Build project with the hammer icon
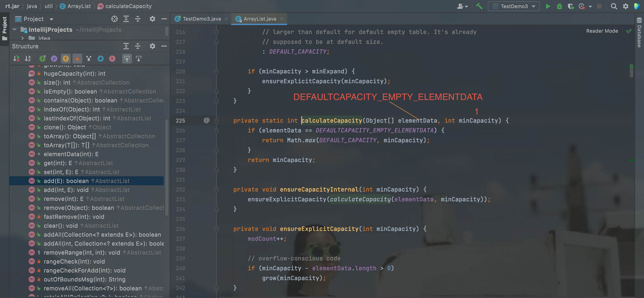 [479, 6]
